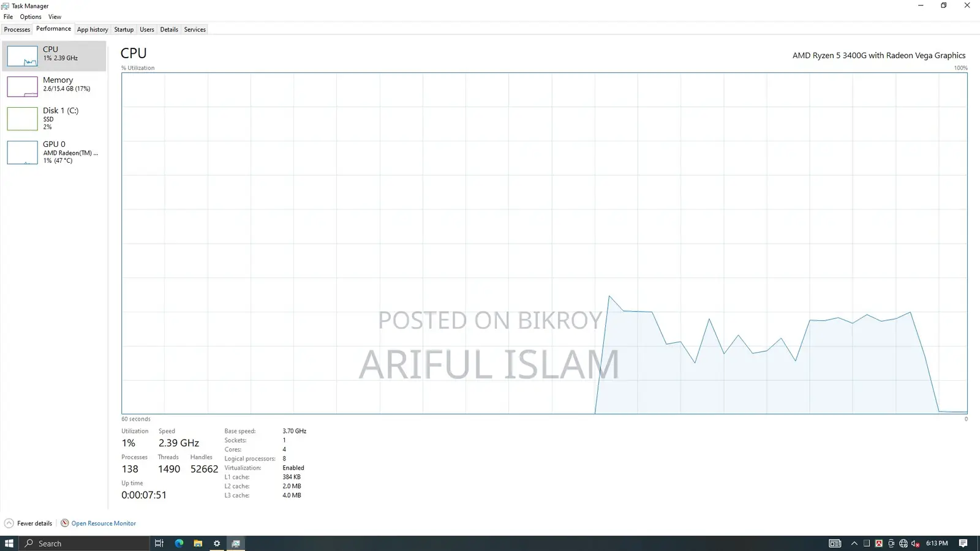Open the News and interests taskbar icon

point(835,543)
